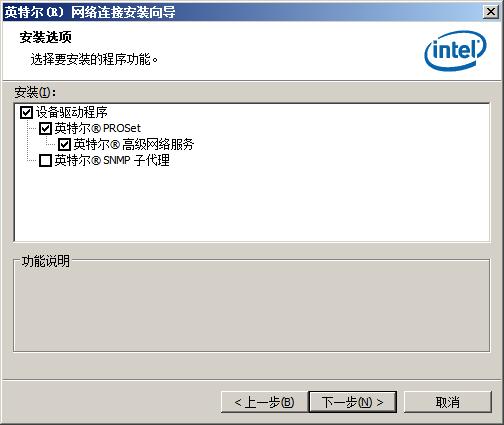Viewport: 504px width, 425px height.
Task: Toggle the 英特尔 PROSet checkbox
Action: coord(45,128)
